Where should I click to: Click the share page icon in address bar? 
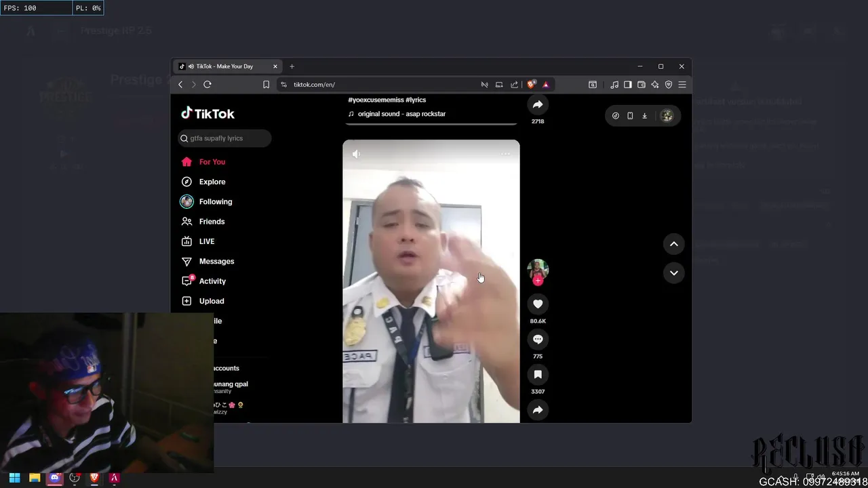click(x=514, y=85)
